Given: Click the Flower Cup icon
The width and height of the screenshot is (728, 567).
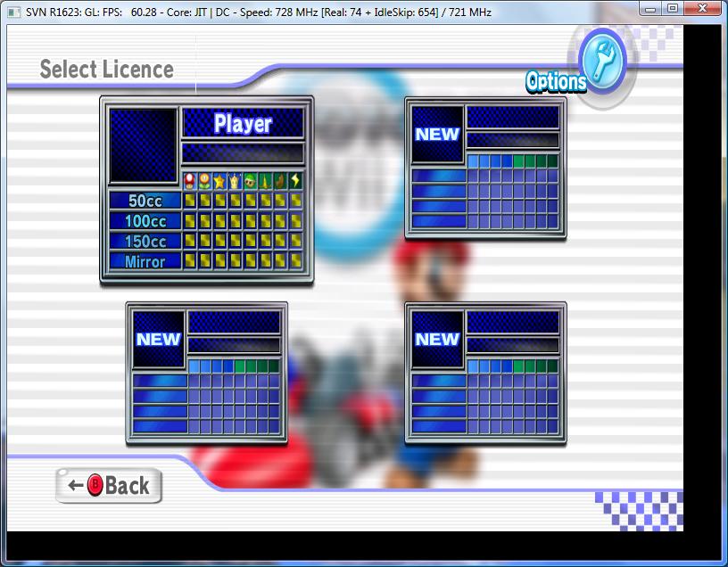Looking at the screenshot, I should (204, 181).
